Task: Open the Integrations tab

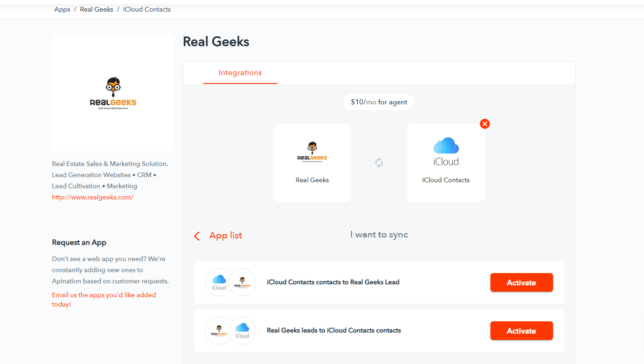Action: pos(240,73)
